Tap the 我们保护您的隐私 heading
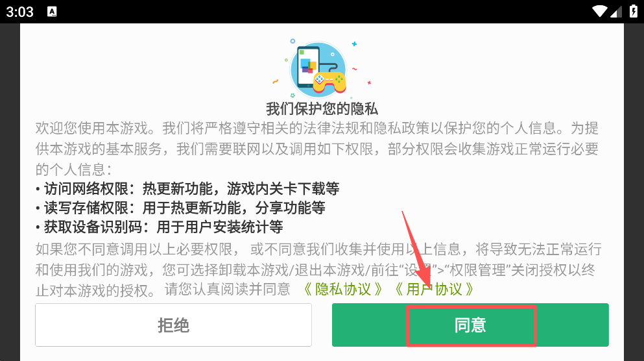This screenshot has width=644, height=361. [322, 109]
